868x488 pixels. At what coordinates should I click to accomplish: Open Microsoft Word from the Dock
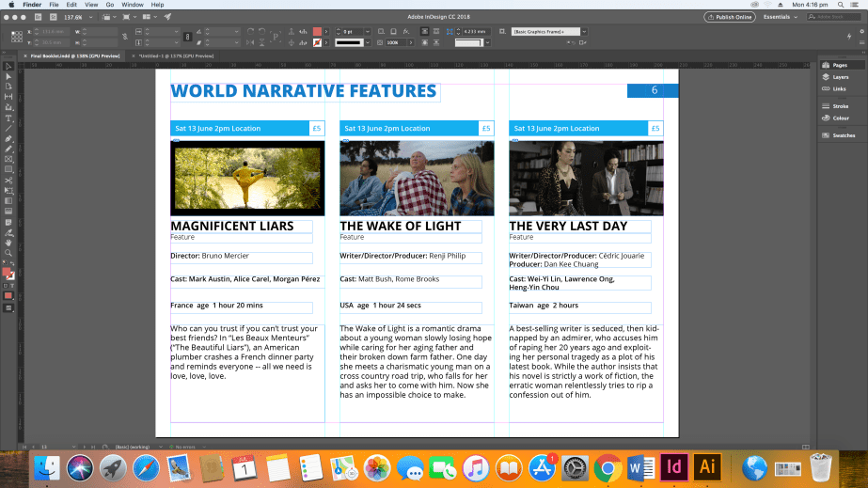coord(640,468)
